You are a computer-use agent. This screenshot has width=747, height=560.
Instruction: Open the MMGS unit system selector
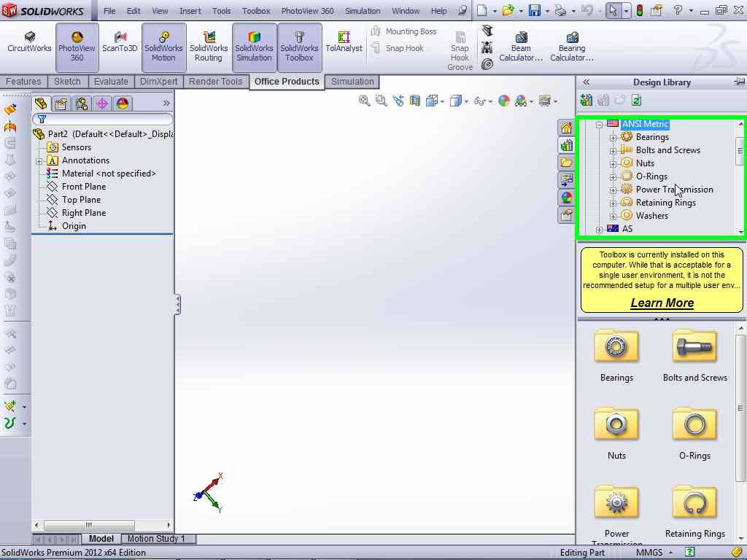tap(649, 553)
